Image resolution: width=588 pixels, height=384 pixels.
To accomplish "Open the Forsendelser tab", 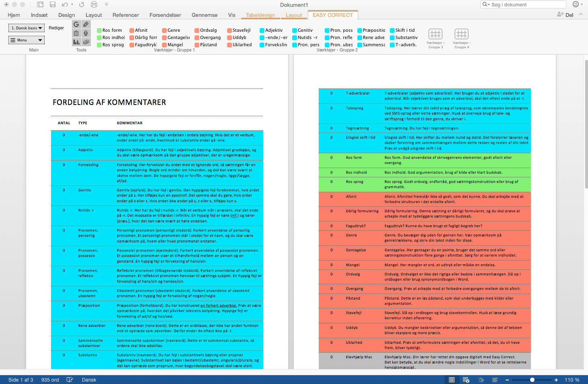I will pyautogui.click(x=165, y=15).
